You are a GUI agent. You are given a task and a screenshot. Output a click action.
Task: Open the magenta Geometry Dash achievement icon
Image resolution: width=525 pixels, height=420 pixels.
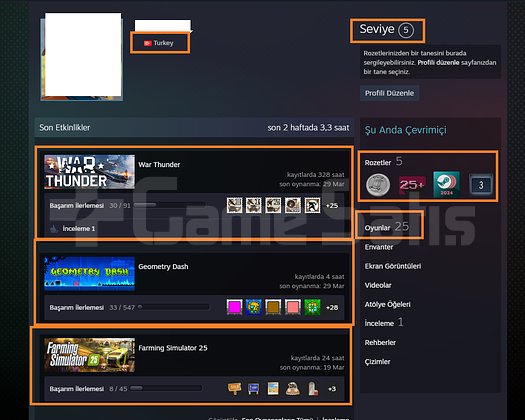(234, 307)
